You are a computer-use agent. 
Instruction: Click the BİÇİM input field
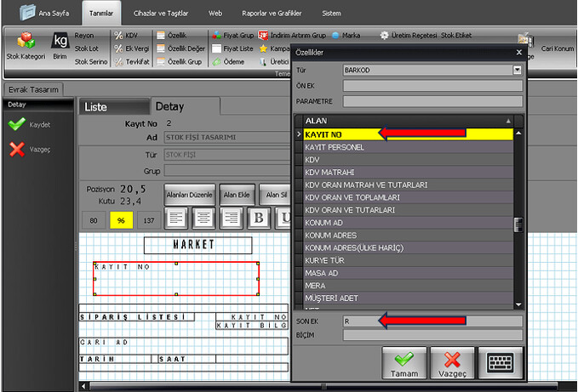point(432,335)
